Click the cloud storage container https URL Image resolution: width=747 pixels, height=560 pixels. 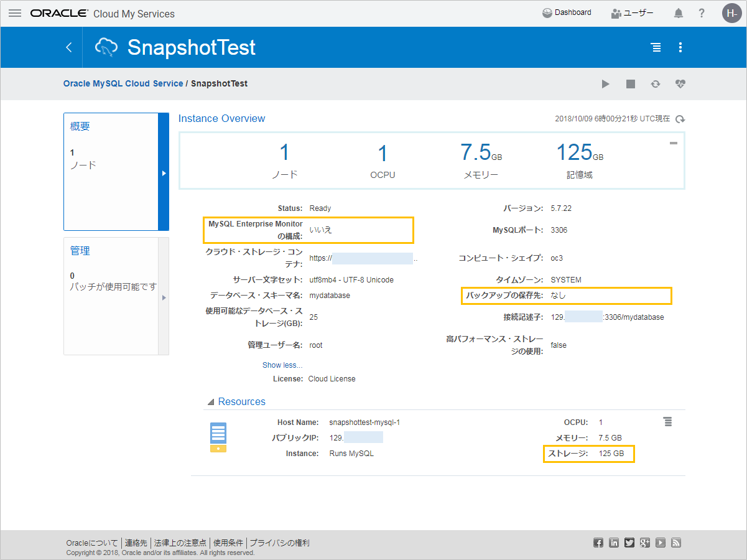pos(363,258)
